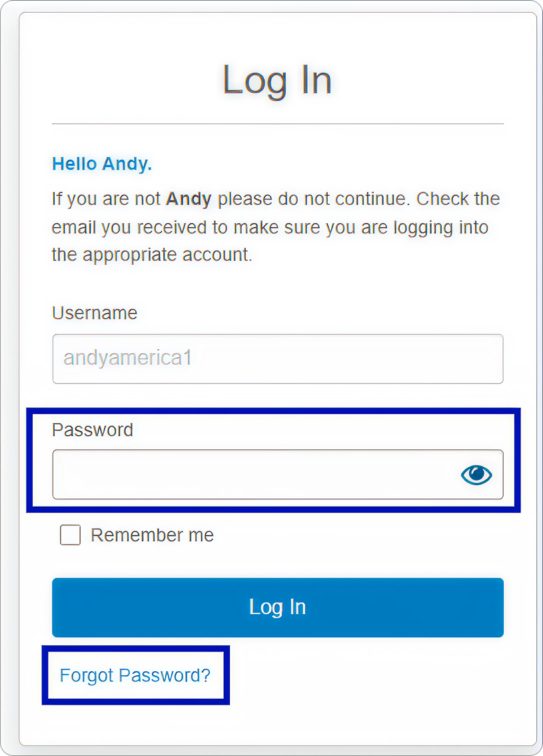The width and height of the screenshot is (543, 756).
Task: Click the divider line under the heading
Action: coord(278,124)
